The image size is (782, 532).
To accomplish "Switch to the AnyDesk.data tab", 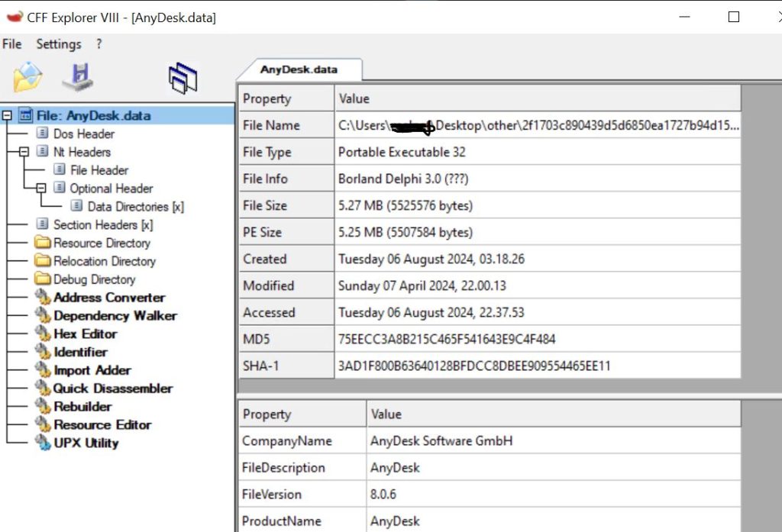I will pyautogui.click(x=301, y=69).
